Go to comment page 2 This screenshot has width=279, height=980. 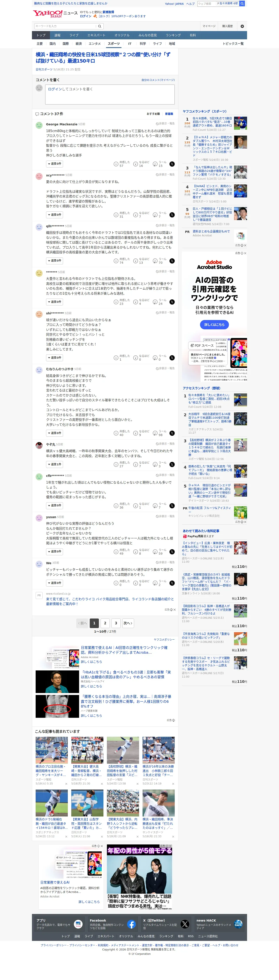point(105,623)
